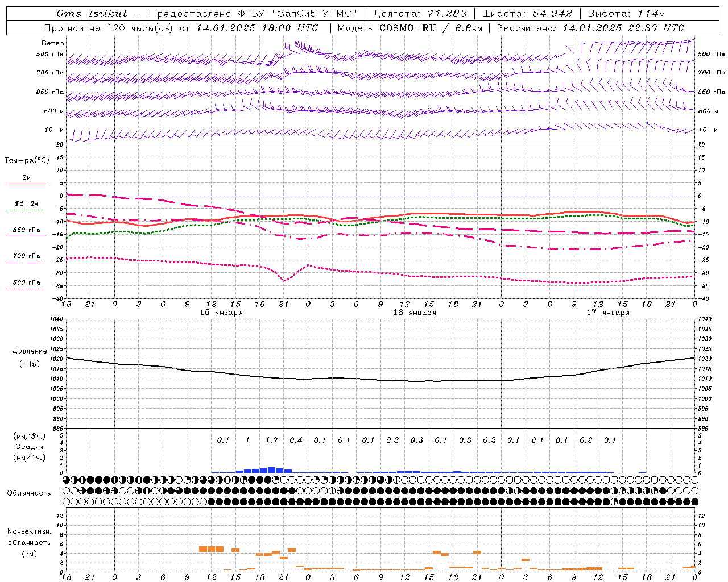Click the right-side "850 гПа" wind level label
This screenshot has width=728, height=582.
(712, 92)
